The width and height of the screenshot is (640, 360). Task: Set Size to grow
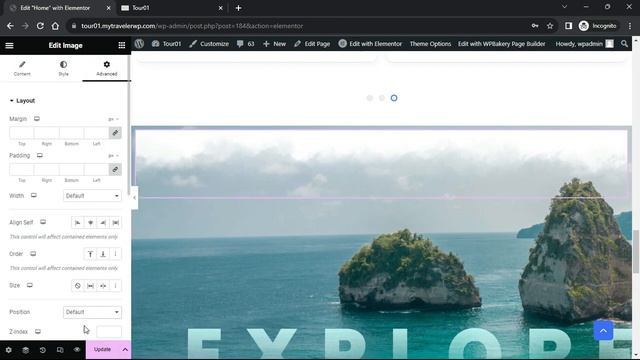[90, 286]
